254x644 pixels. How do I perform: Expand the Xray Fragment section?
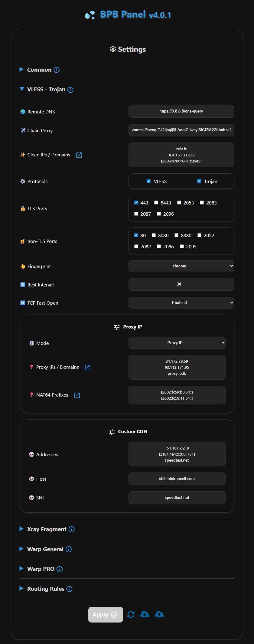(47, 529)
